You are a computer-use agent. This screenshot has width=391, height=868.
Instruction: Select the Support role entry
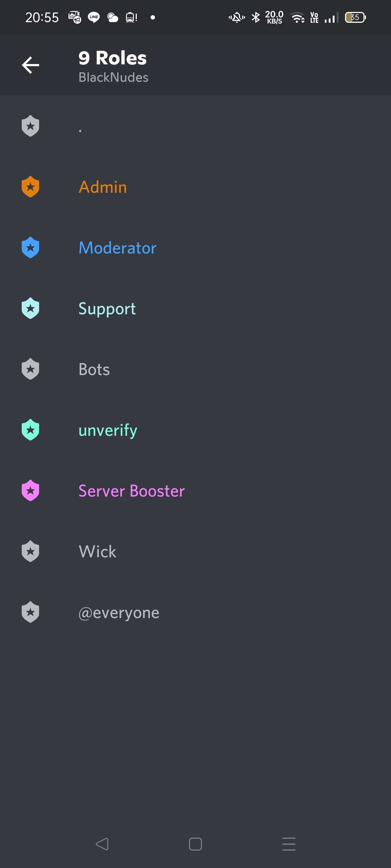[195, 308]
